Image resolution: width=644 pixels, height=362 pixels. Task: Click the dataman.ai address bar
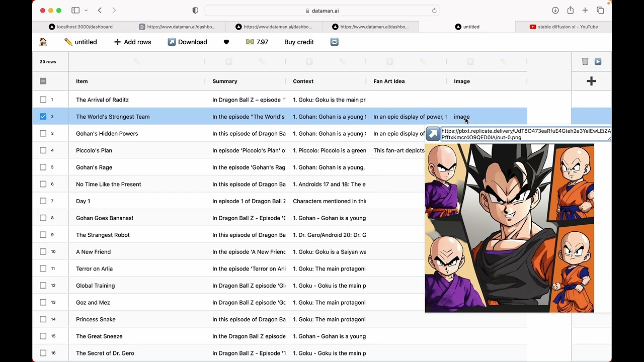click(x=322, y=11)
